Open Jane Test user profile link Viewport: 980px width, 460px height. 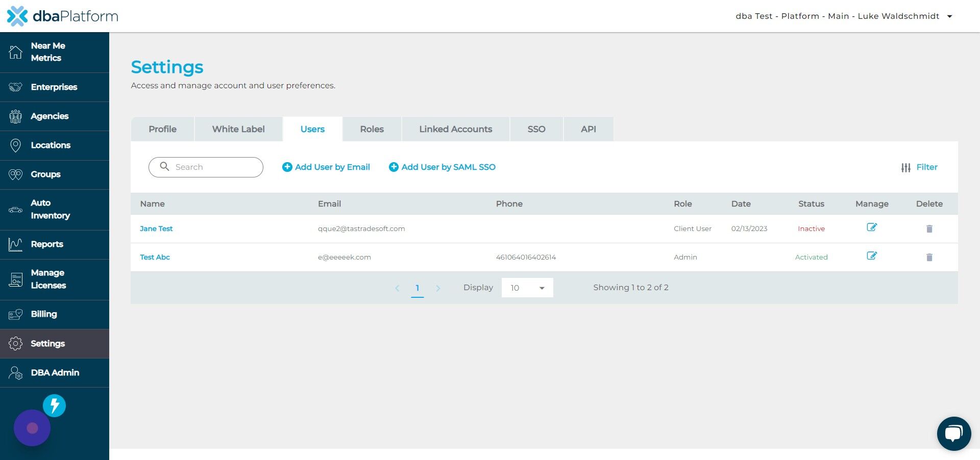pos(156,228)
